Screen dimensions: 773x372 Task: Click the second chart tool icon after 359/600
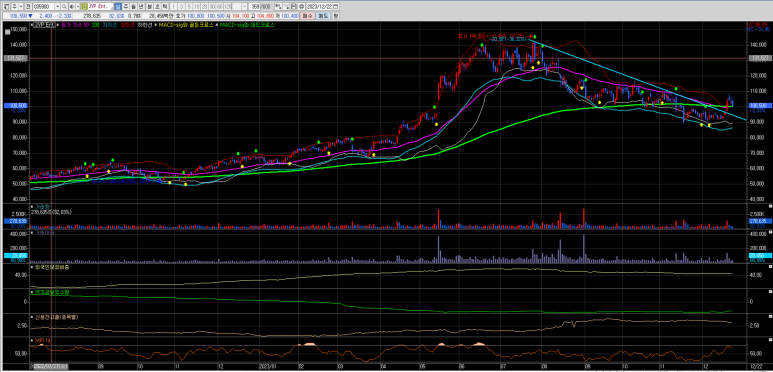[x=287, y=6]
